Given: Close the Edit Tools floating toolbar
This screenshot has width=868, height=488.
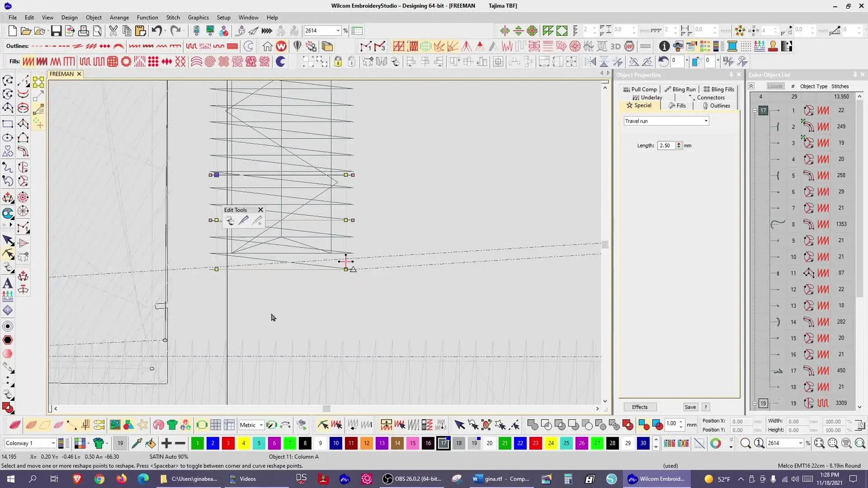Looking at the screenshot, I should pyautogui.click(x=260, y=210).
